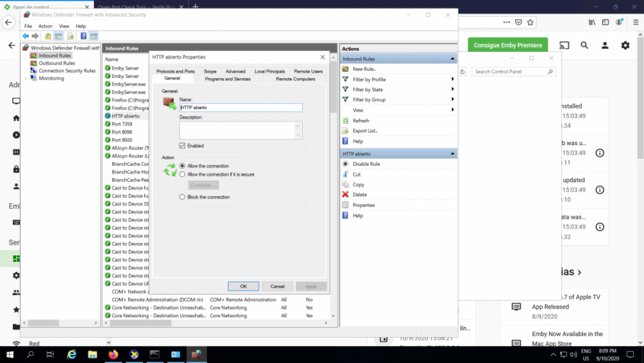Click the rule Name text field
644x363 pixels.
point(240,108)
